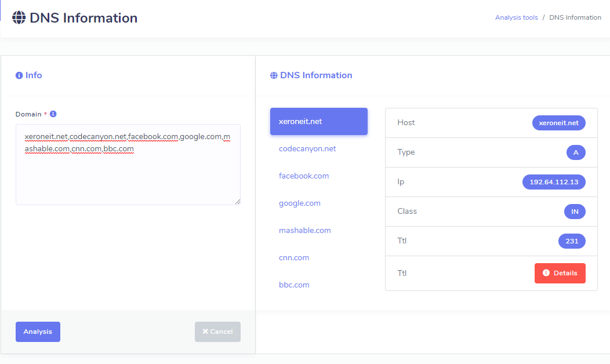The width and height of the screenshot is (610, 364).
Task: Open the facebook.com DNS tab
Action: tap(304, 176)
